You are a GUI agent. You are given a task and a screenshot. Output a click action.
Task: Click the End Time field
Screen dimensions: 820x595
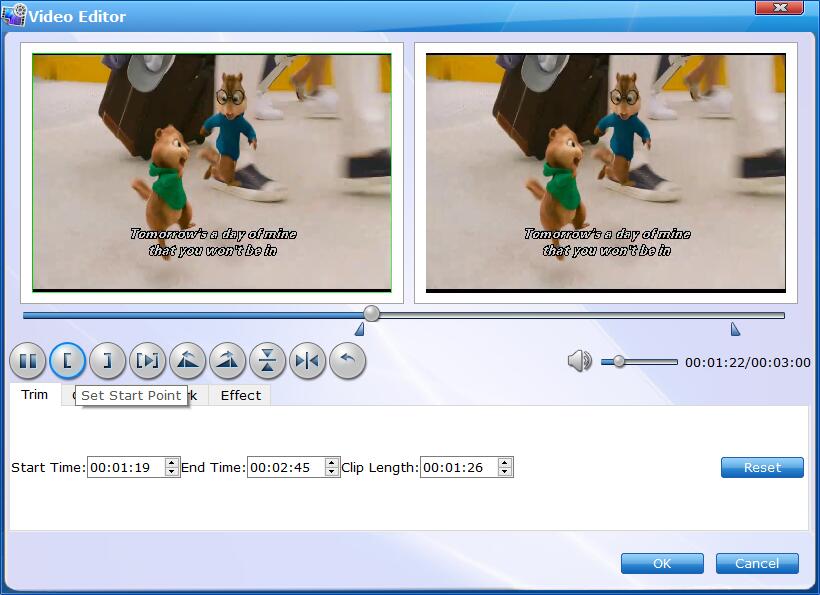click(286, 467)
